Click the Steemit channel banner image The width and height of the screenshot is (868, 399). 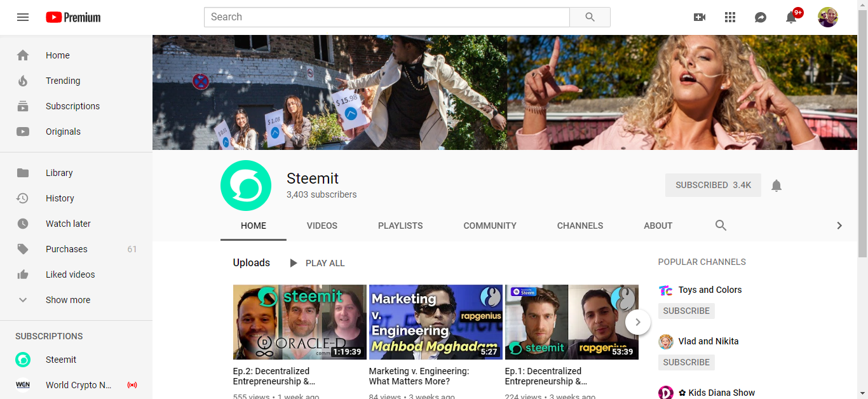[505, 92]
